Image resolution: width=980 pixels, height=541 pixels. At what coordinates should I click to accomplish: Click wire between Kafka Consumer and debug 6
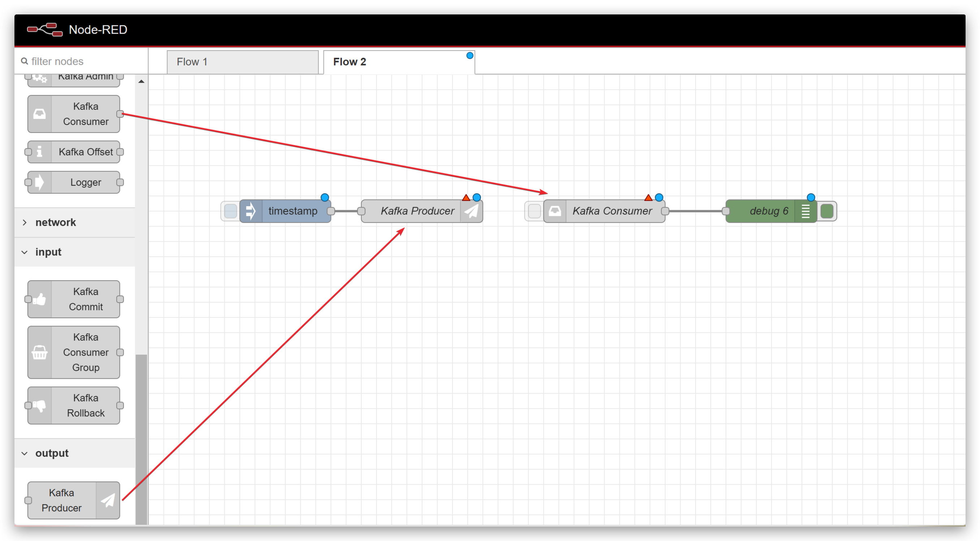(x=696, y=211)
